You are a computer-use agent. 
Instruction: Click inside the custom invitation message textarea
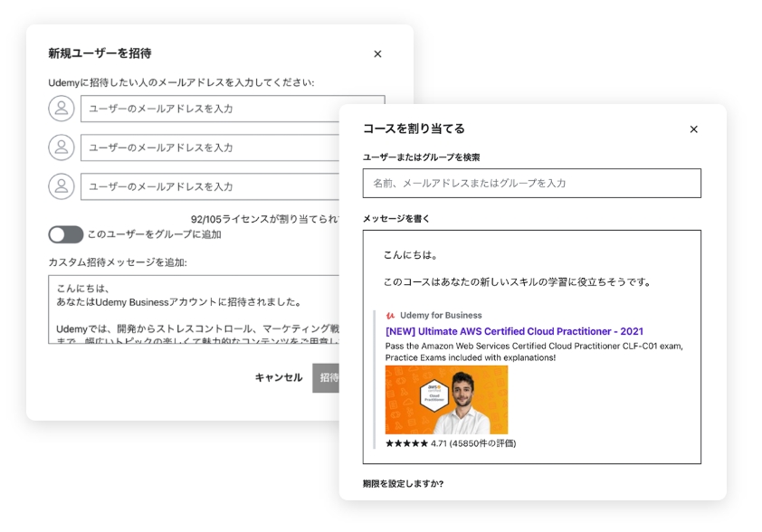[x=194, y=309]
